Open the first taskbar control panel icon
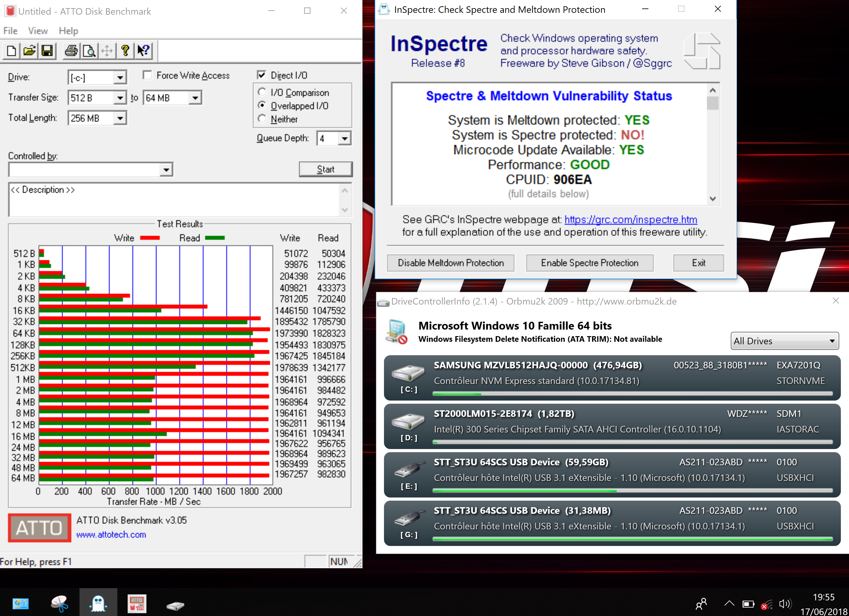 20,603
